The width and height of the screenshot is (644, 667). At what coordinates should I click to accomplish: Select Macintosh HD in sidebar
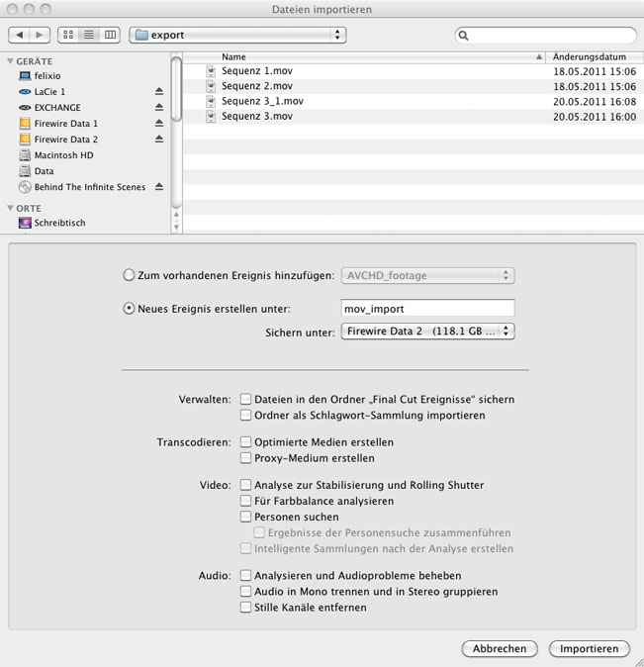64,155
